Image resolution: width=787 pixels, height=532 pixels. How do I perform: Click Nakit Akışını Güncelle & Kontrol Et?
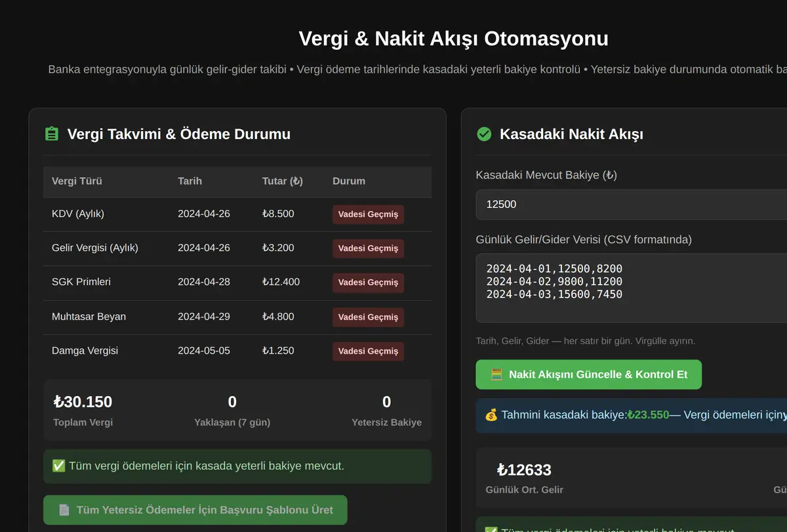tap(588, 375)
